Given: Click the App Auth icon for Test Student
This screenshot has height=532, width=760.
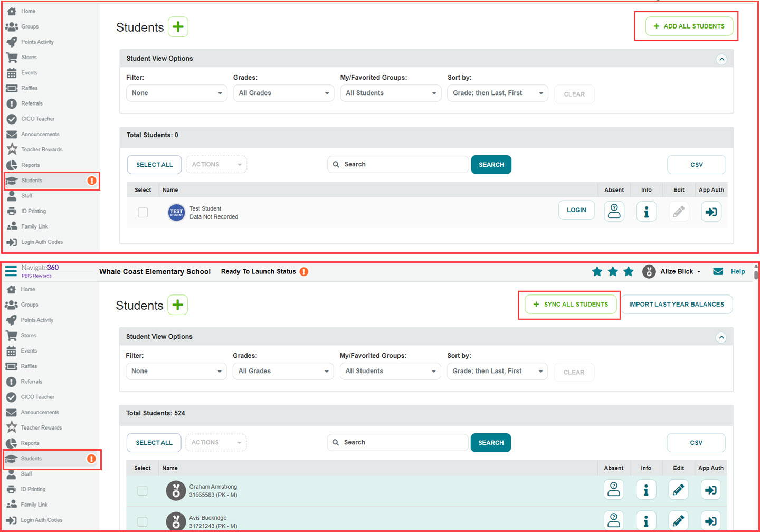Looking at the screenshot, I should (x=711, y=212).
